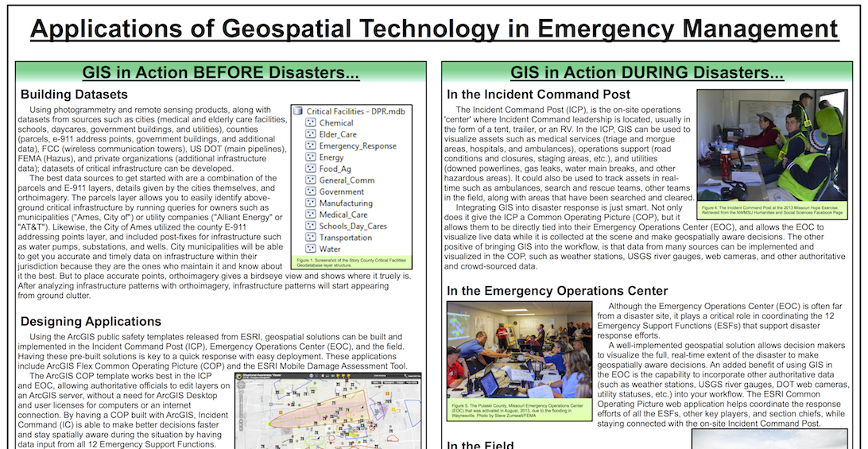Click the icon beside General_Comm
The width and height of the screenshot is (868, 449).
[x=311, y=180]
